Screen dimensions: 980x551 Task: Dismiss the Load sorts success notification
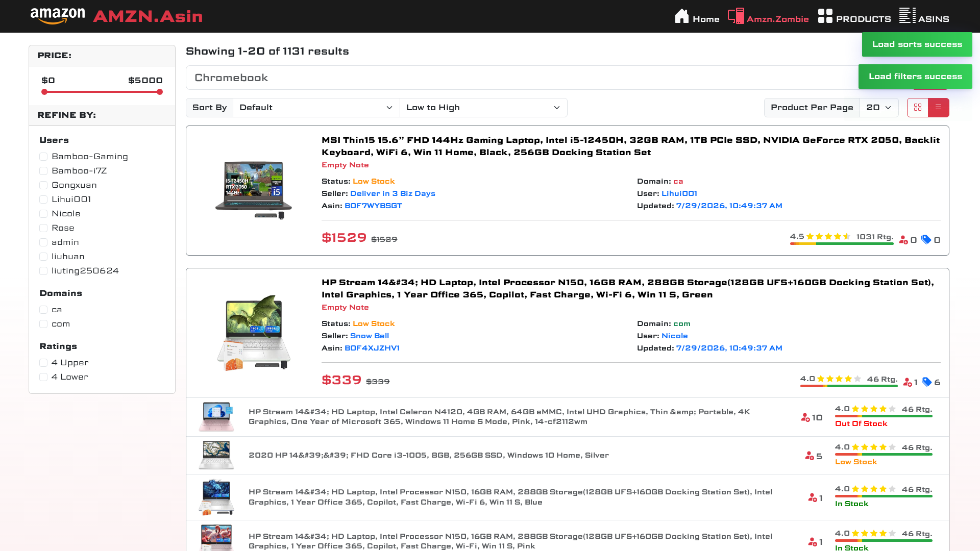point(917,44)
